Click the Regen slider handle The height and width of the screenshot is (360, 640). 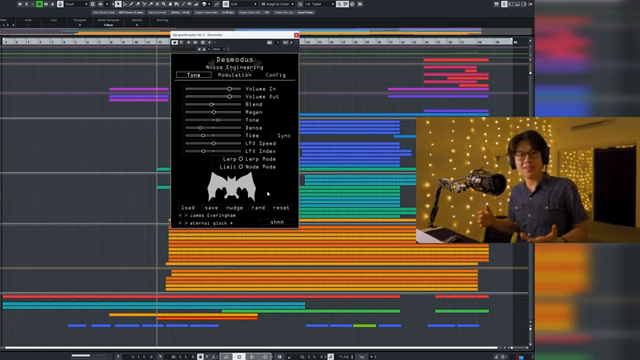214,112
